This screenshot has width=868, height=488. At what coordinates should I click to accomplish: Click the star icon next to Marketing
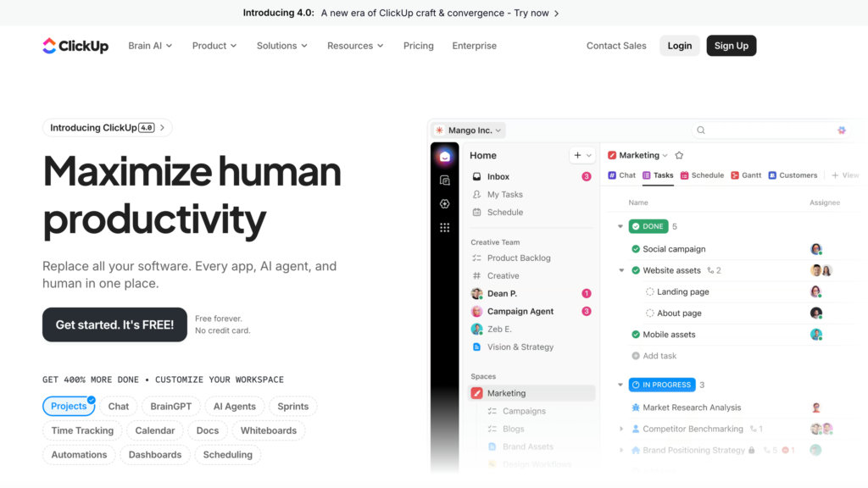pyautogui.click(x=679, y=155)
